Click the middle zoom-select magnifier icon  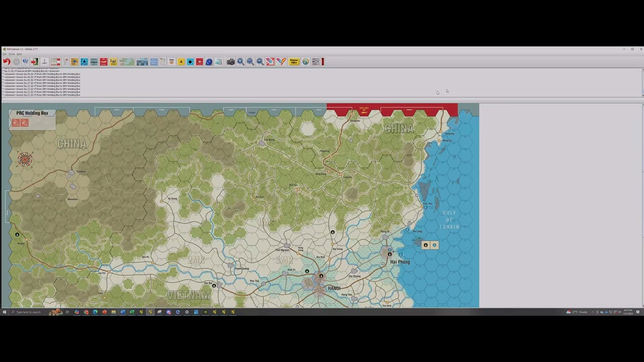click(250, 61)
